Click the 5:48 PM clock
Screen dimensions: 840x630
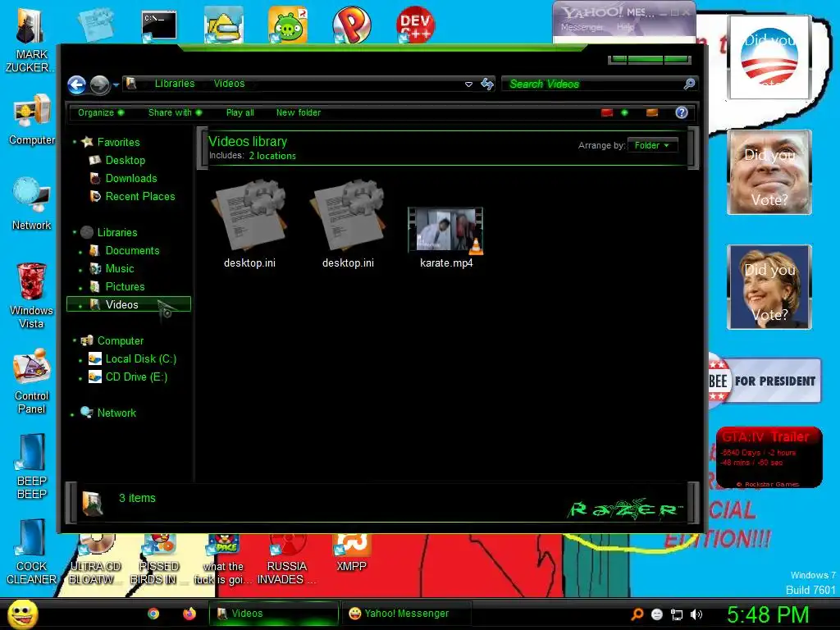pyautogui.click(x=768, y=614)
